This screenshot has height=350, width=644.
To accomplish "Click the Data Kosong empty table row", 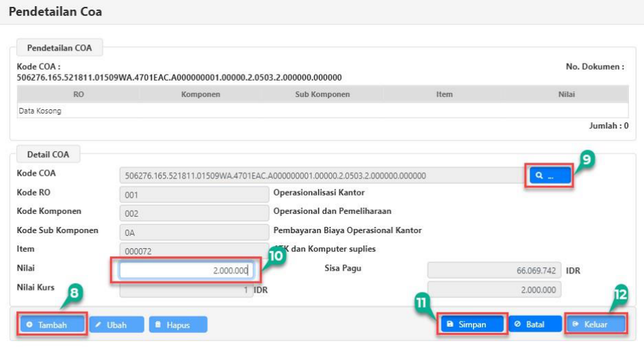I will pyautogui.click(x=322, y=111).
